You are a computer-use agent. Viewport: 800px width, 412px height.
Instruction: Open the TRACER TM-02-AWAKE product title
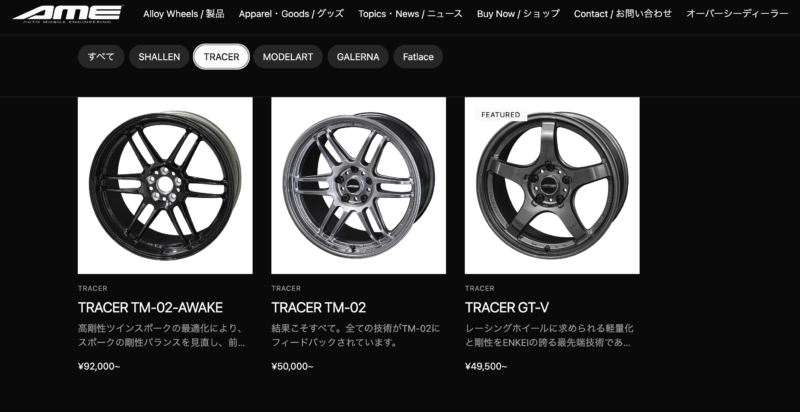pyautogui.click(x=151, y=307)
